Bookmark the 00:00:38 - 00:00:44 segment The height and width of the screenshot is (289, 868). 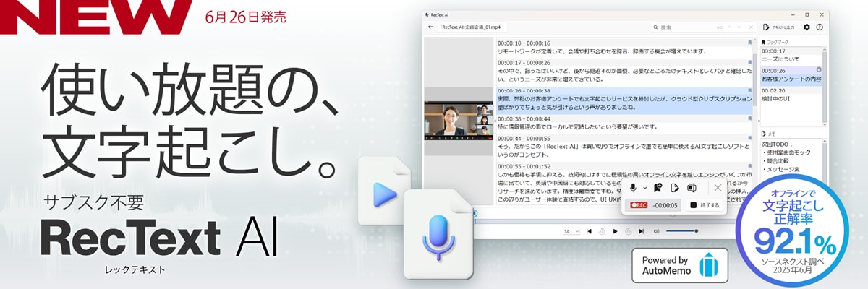point(750,118)
